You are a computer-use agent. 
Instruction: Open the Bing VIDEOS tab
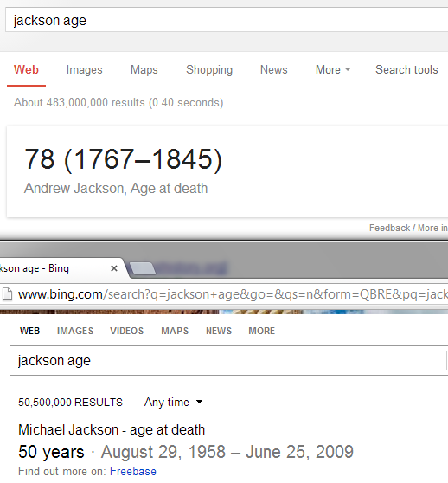click(x=127, y=331)
